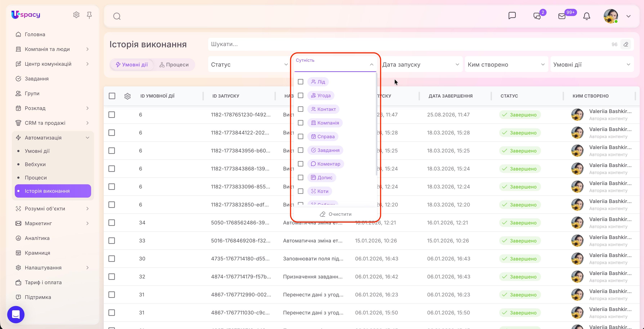Open the chat bubble icon
Image resolution: width=644 pixels, height=329 pixels.
tap(512, 15)
